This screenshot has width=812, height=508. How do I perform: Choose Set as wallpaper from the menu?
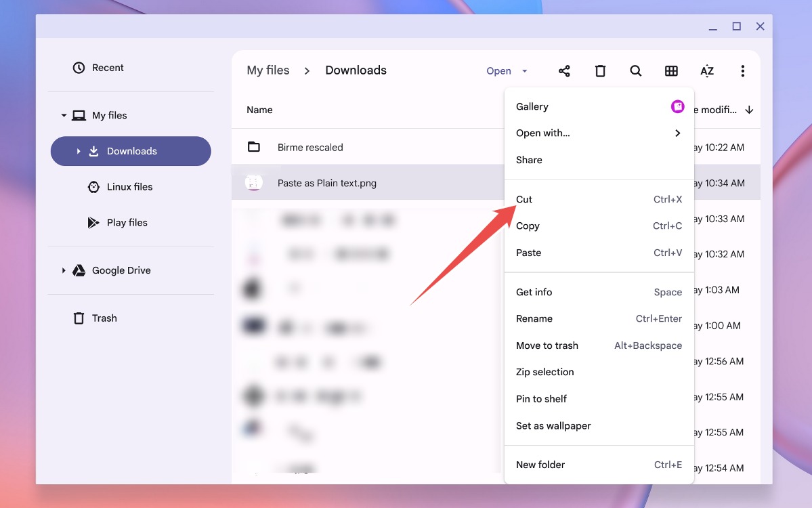(x=553, y=425)
